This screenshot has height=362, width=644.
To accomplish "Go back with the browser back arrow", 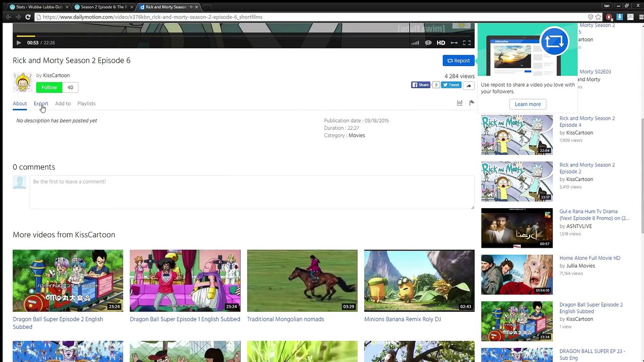I will pos(8,17).
